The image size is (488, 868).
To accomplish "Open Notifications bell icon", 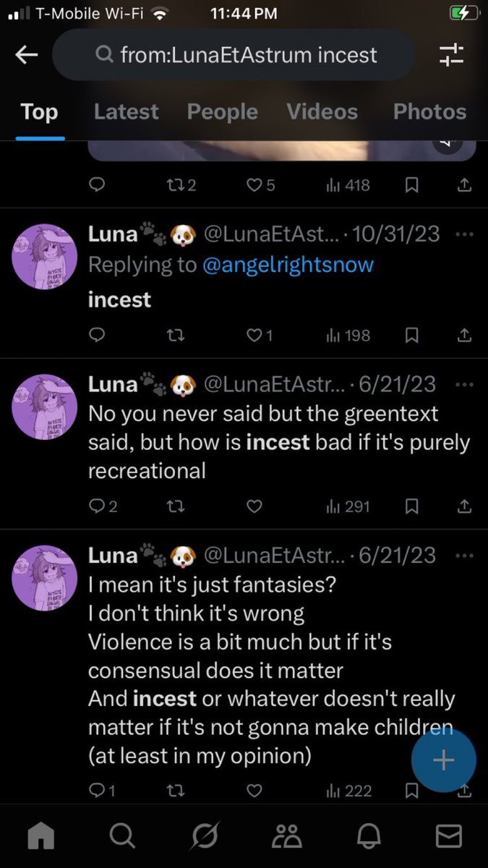I will (x=367, y=836).
